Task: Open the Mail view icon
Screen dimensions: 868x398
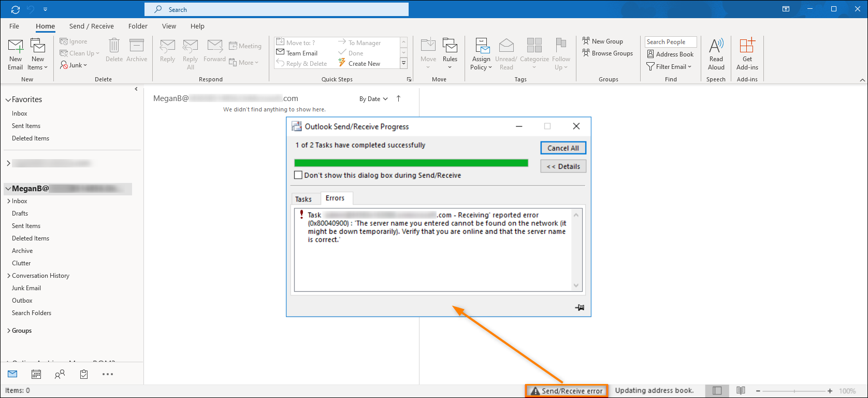Action: [x=12, y=374]
